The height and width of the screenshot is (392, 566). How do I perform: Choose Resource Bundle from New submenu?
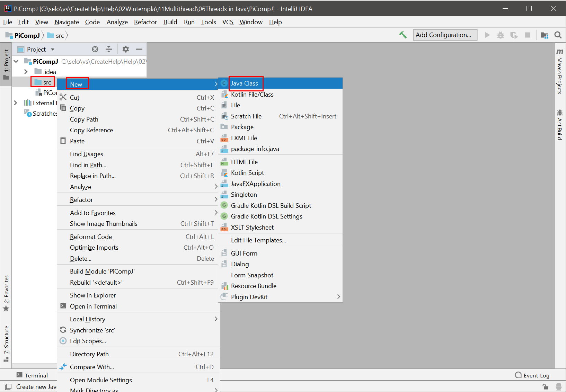point(280,286)
